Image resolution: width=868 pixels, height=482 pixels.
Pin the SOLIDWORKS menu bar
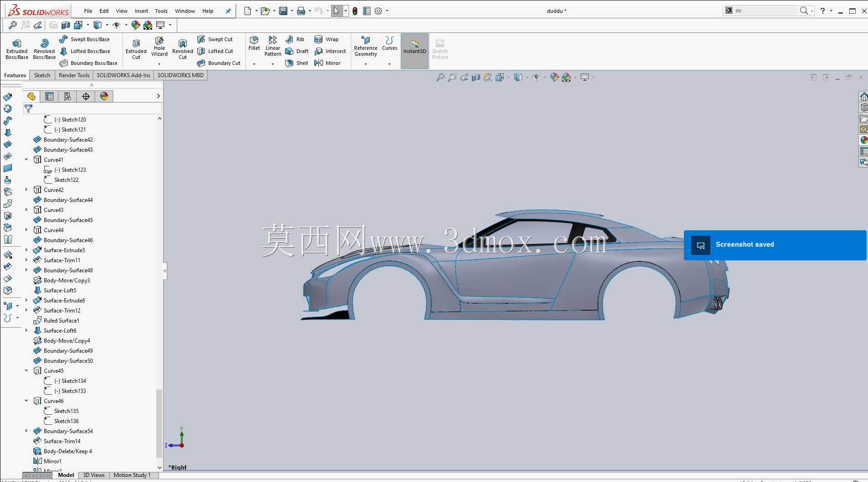[x=228, y=11]
